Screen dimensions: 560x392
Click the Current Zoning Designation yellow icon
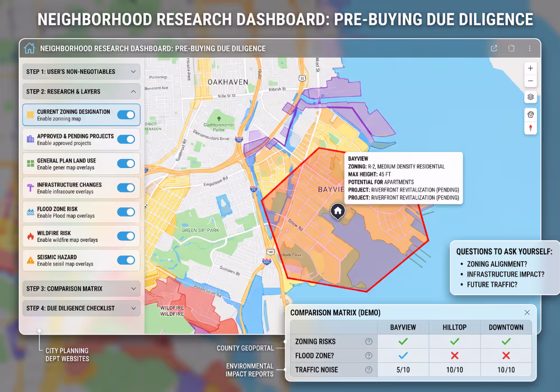tap(30, 115)
